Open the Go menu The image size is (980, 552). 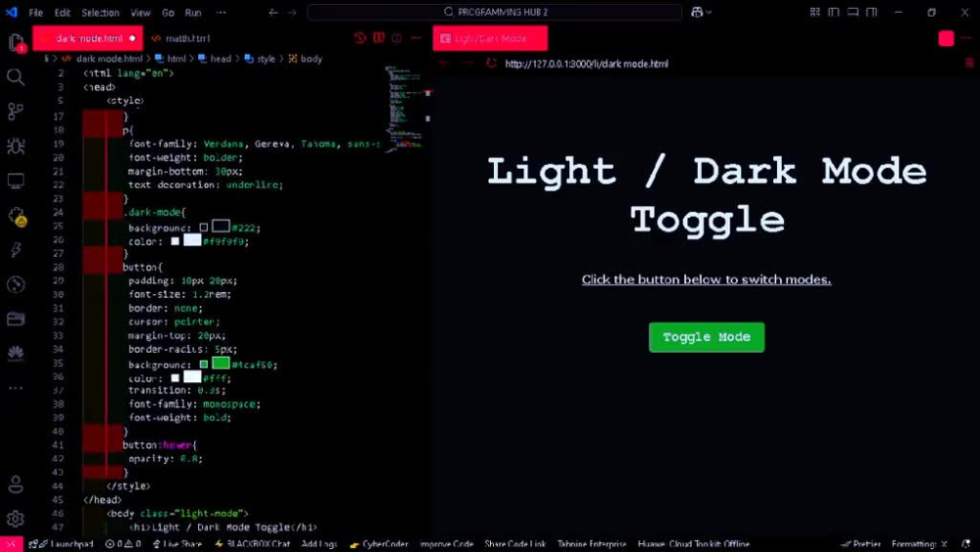[x=168, y=12]
